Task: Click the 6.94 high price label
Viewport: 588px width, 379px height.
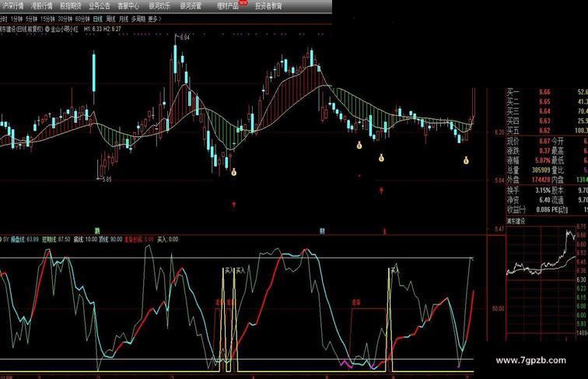Action: (184, 37)
